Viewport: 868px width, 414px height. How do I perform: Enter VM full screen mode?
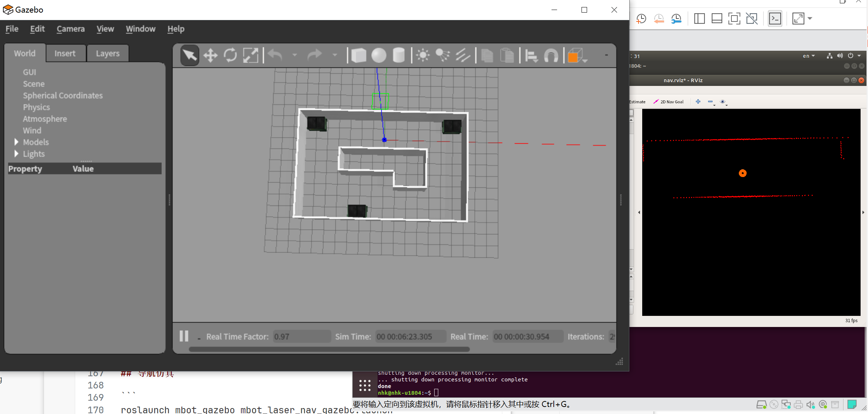pyautogui.click(x=734, y=19)
